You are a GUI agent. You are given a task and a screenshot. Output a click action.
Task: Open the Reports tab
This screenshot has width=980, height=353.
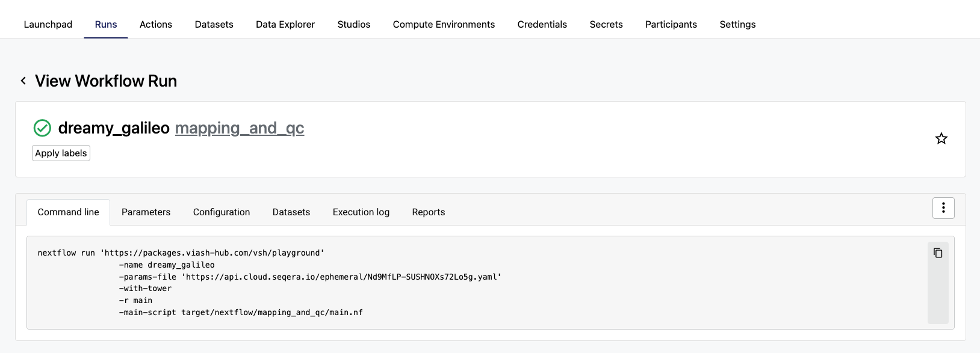pyautogui.click(x=429, y=212)
